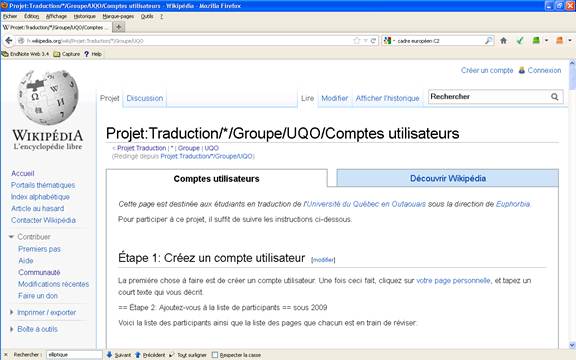This screenshot has width=576, height=360.
Task: Click the Wikipedia search magnifier button
Action: [x=555, y=97]
